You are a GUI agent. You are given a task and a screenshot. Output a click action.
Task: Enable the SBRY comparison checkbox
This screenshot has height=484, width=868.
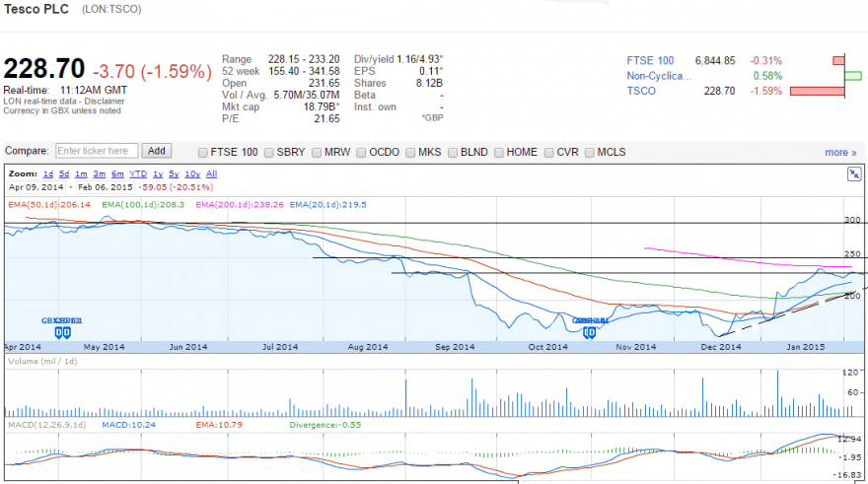(269, 153)
